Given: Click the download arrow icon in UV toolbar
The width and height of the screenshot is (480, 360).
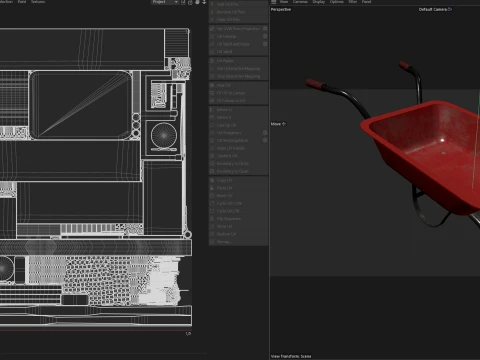Looking at the screenshot, I should [x=204, y=2].
